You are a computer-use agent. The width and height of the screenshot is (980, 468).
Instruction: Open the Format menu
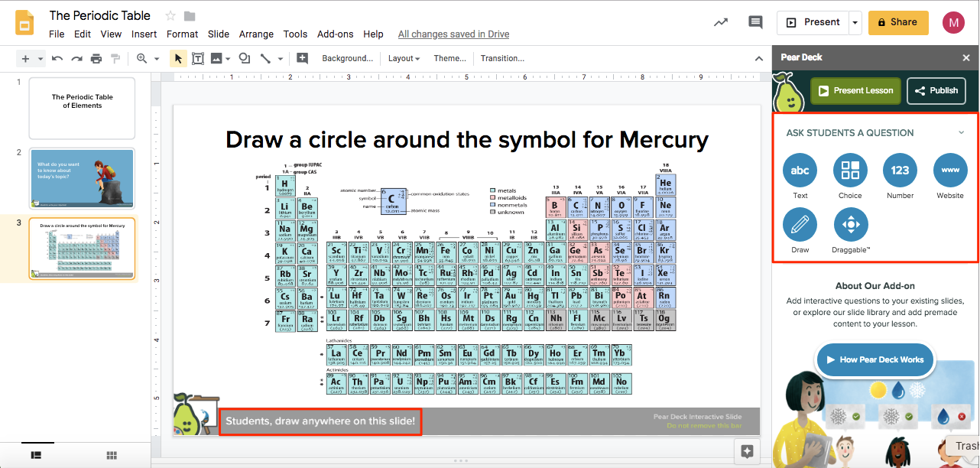click(x=182, y=34)
